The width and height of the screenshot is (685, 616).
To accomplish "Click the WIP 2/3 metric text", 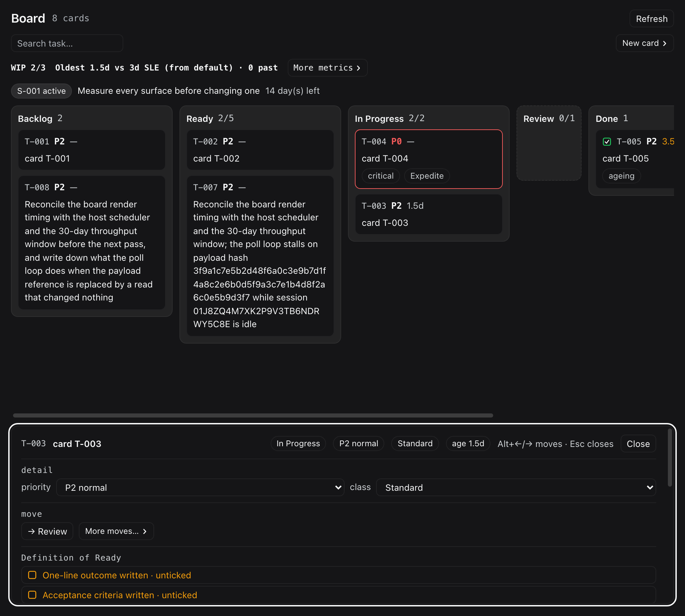I will point(28,68).
